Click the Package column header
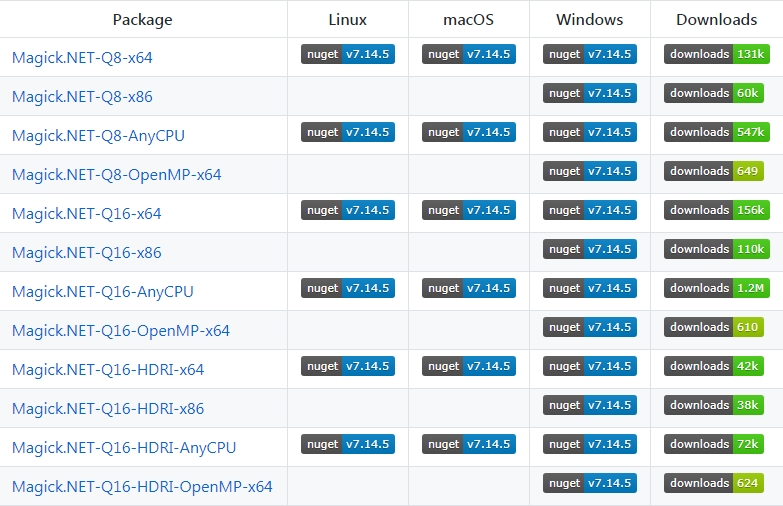 tap(143, 20)
